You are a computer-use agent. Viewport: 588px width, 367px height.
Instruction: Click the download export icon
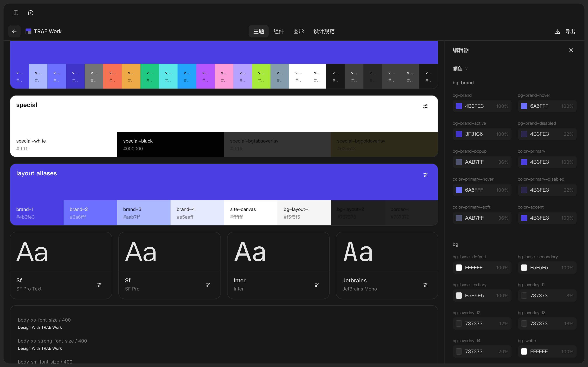click(557, 31)
